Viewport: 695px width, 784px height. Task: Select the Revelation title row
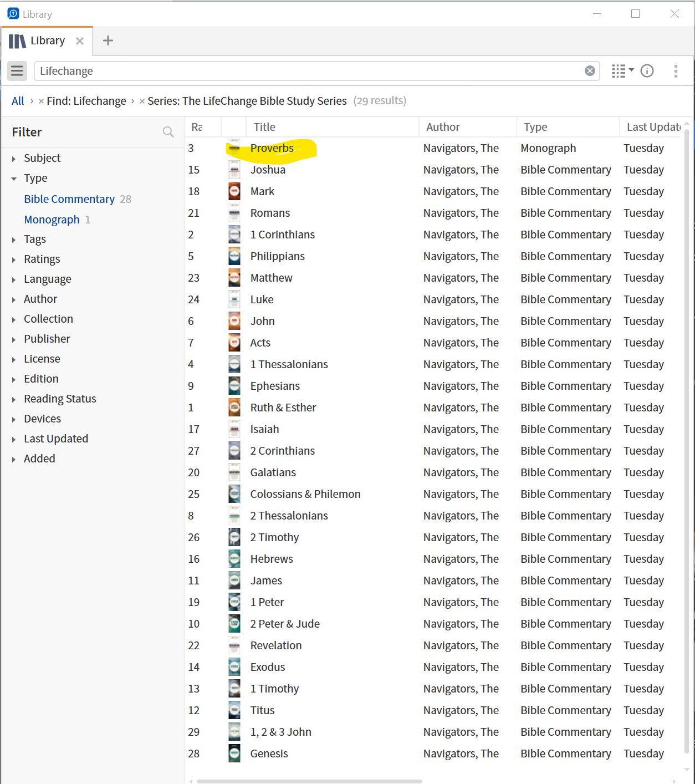tap(276, 645)
